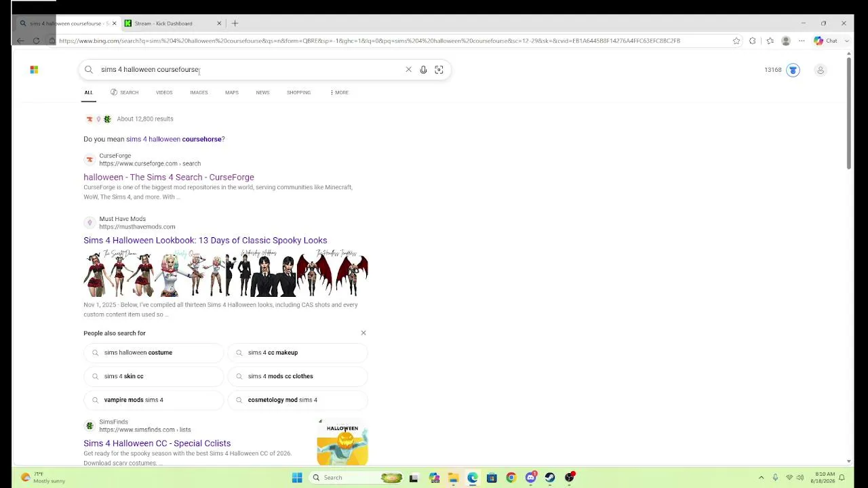Show hidden system tray icons

tap(761, 478)
